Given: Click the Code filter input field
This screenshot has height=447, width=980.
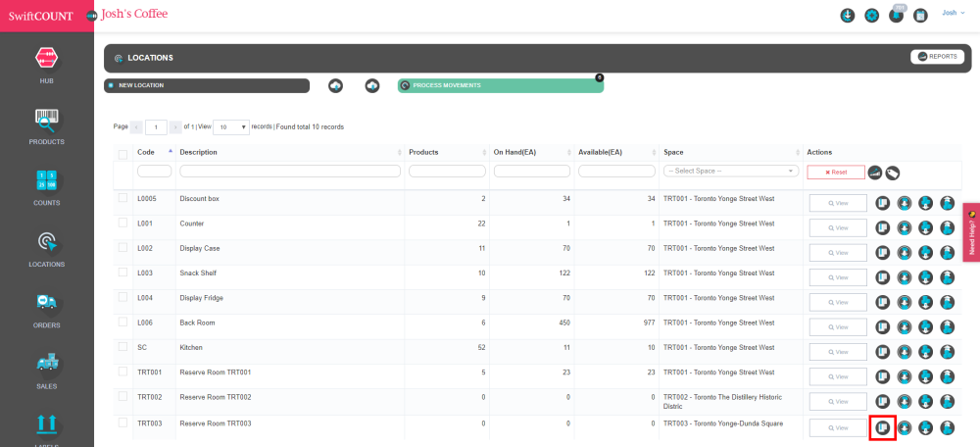Looking at the screenshot, I should 155,171.
